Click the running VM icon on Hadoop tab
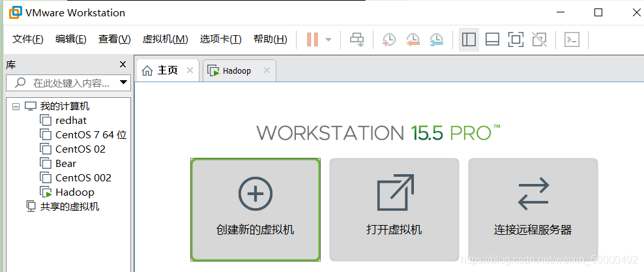Screen dimensions: 644x272 click(x=214, y=71)
